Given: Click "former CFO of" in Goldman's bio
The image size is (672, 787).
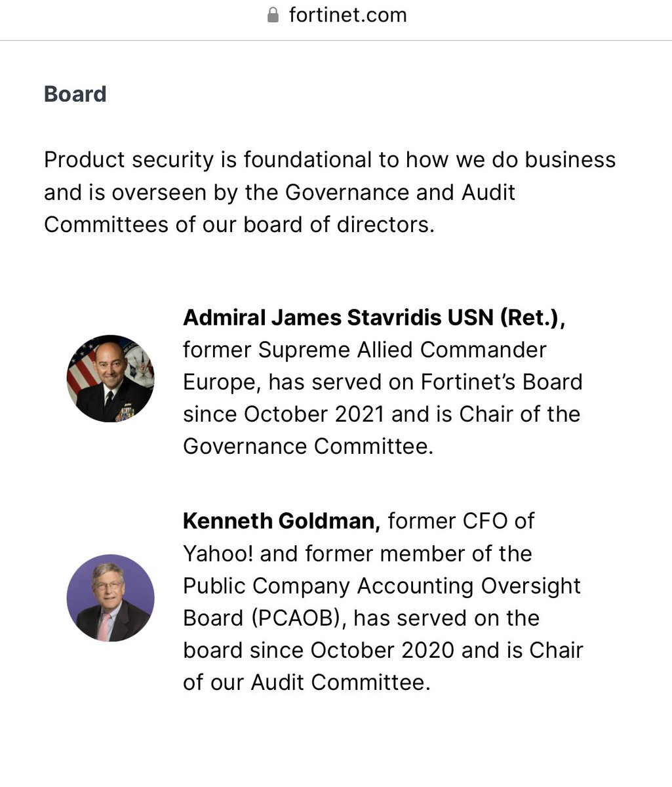Looking at the screenshot, I should (x=461, y=521).
